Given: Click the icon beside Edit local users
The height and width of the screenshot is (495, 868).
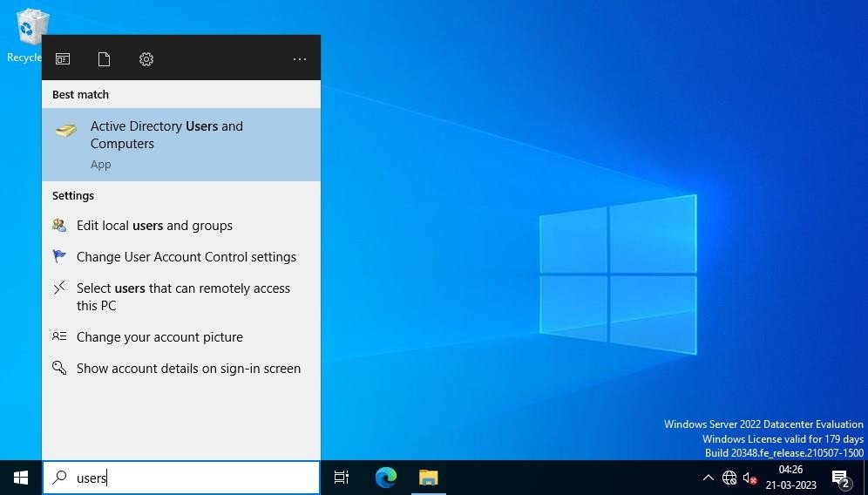Looking at the screenshot, I should coord(59,225).
